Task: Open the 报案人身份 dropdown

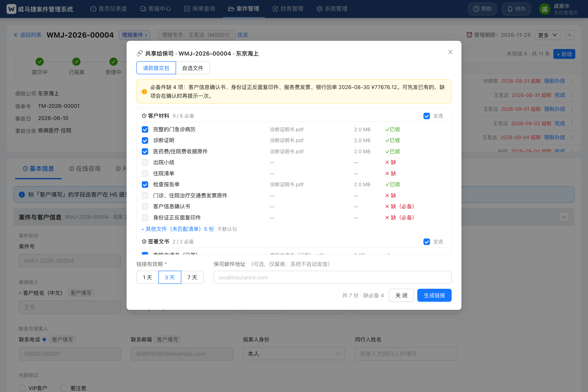Action: tap(294, 354)
